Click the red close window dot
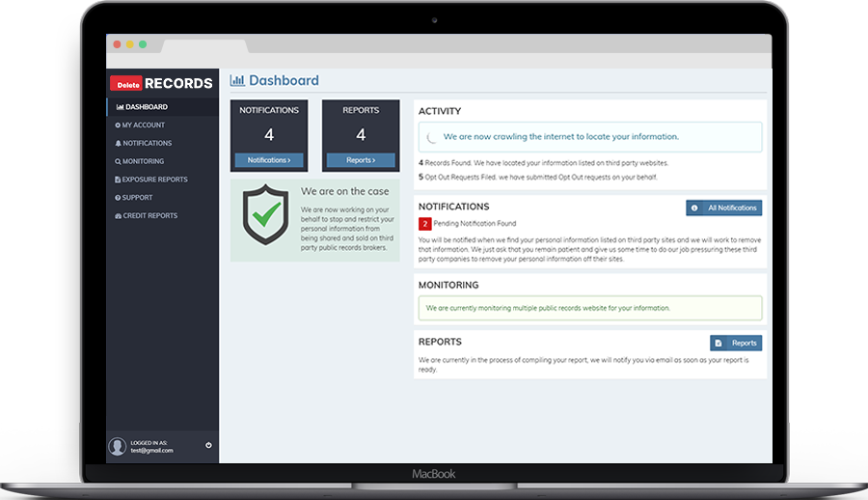Viewport: 868px width, 500px height. (117, 44)
